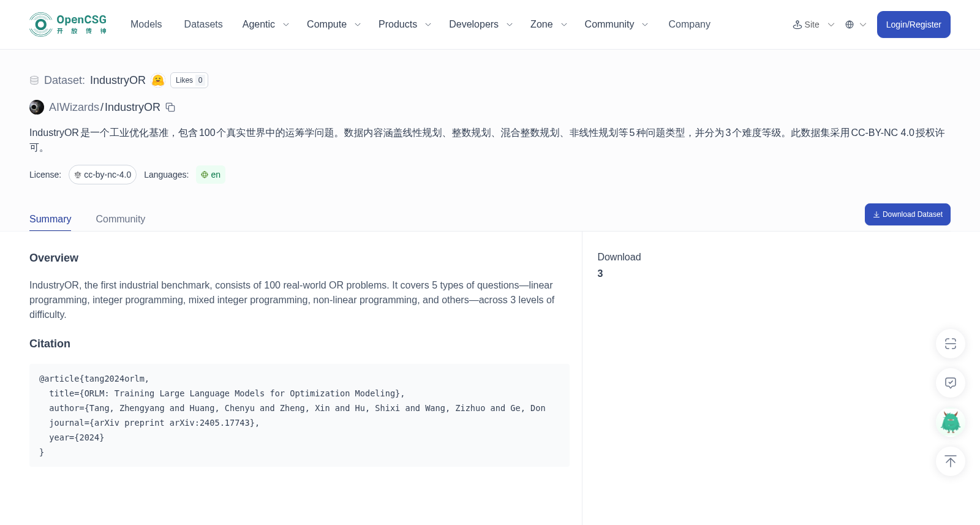Click the dataset database icon beside Dataset label
This screenshot has width=980, height=525.
pos(34,80)
